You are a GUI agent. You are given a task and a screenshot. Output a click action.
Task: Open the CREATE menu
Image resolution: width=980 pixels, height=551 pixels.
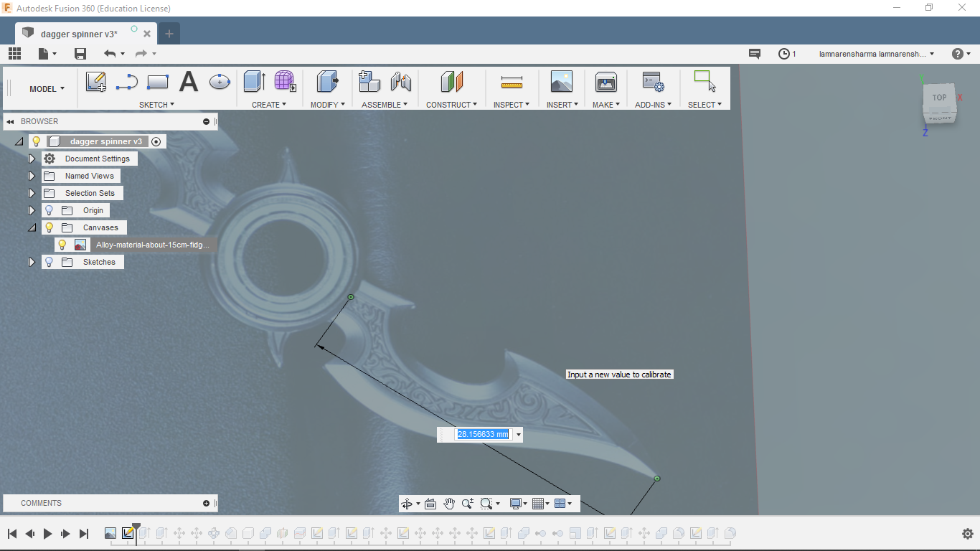[x=269, y=105]
